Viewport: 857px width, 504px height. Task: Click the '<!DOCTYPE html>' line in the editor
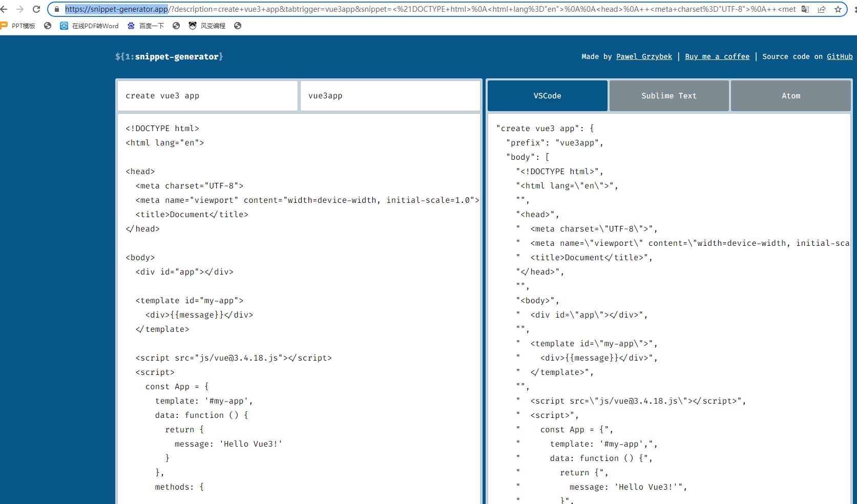tap(162, 129)
